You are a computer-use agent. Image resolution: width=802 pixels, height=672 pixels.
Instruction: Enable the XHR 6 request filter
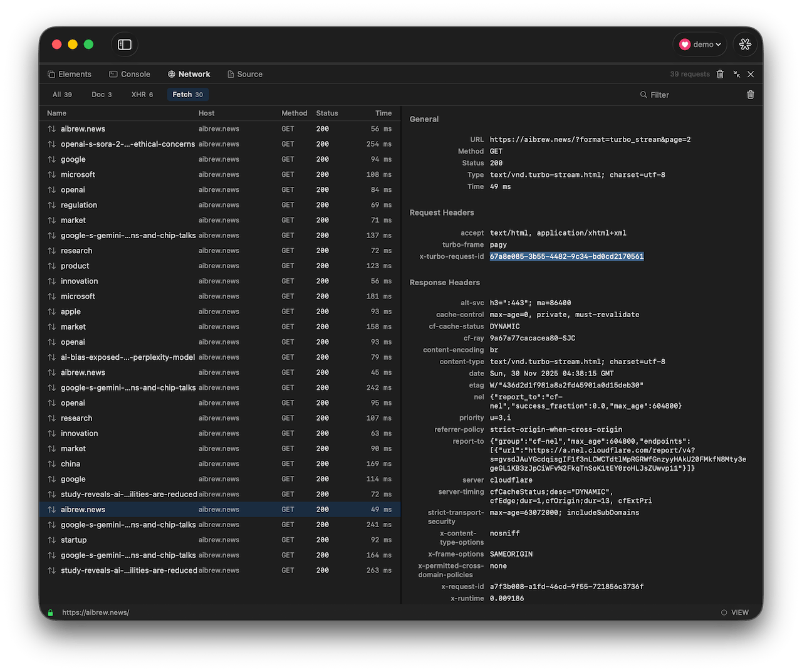coord(142,94)
